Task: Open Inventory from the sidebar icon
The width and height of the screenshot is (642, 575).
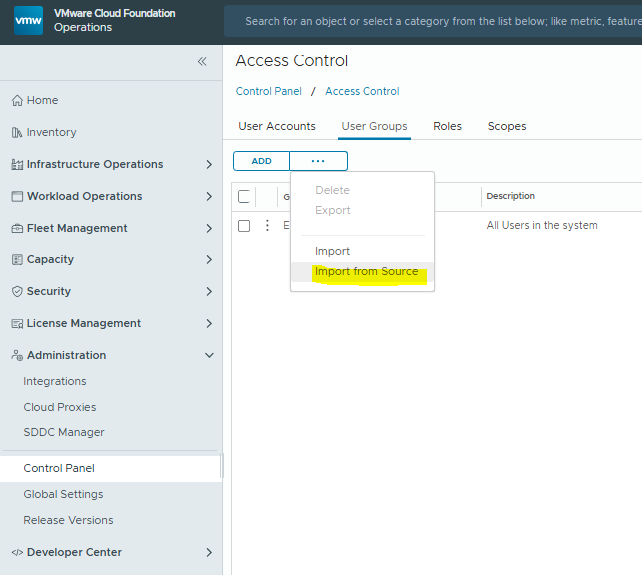Action: 17,133
